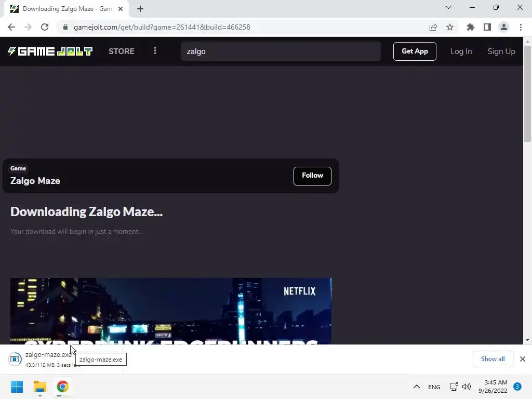Click the address bar URL
Viewport: 532px width, 399px height.
pyautogui.click(x=162, y=27)
